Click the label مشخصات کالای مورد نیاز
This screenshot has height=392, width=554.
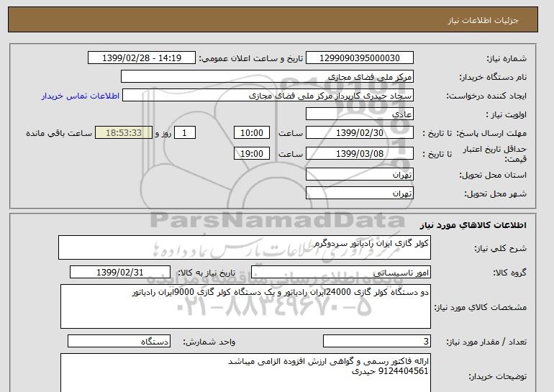click(480, 307)
